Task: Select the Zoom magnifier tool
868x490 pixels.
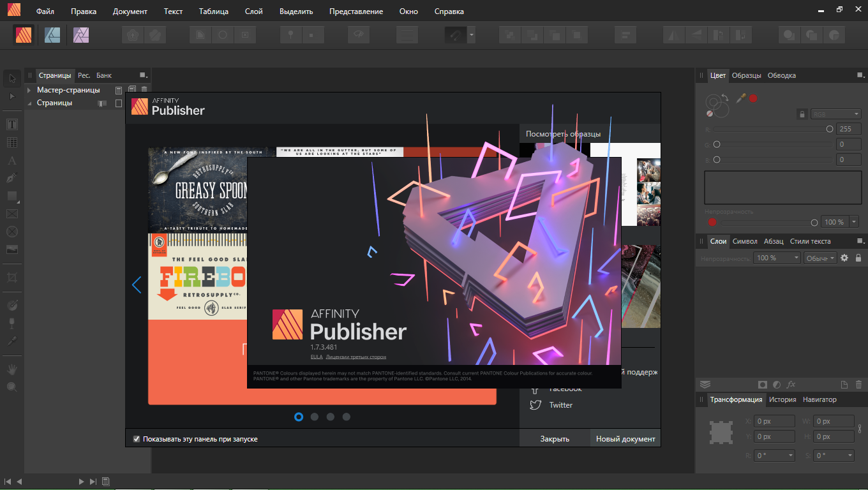Action: click(x=12, y=387)
